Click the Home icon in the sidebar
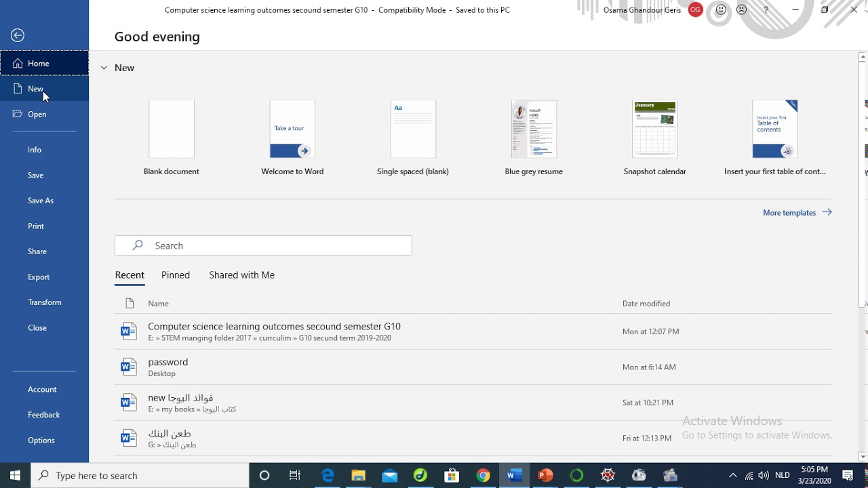The height and width of the screenshot is (488, 868). (x=18, y=63)
